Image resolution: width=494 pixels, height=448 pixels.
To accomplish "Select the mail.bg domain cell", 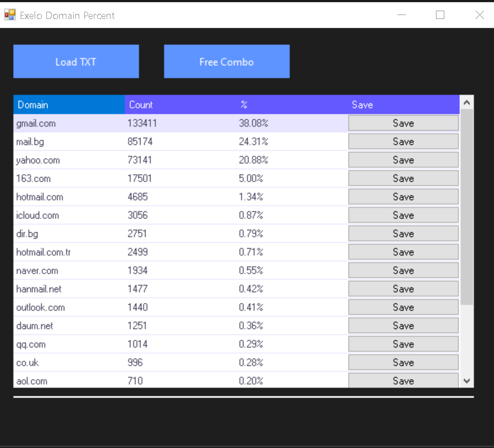I will [x=69, y=142].
